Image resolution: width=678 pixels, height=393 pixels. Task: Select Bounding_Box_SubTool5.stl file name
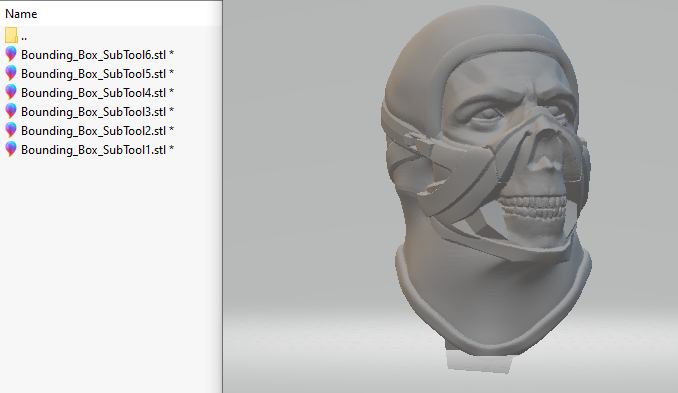tap(97, 74)
